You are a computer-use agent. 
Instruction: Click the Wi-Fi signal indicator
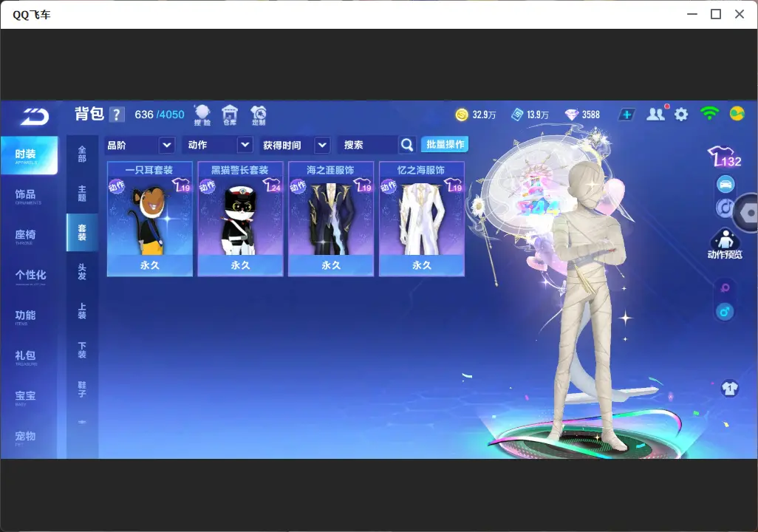(709, 114)
